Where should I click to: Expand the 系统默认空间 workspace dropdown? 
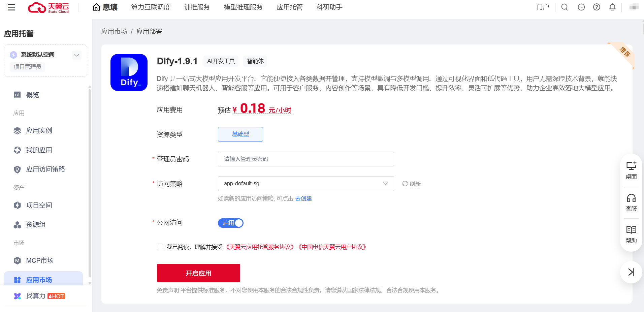point(77,55)
